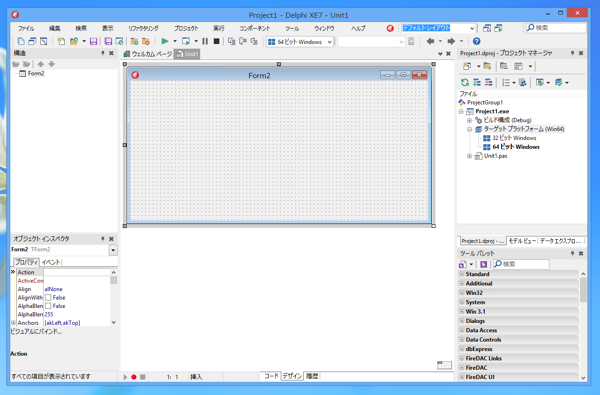Viewport: 600px width, 395px height.
Task: Click the Run Until Return icon
Action: pyautogui.click(x=254, y=41)
